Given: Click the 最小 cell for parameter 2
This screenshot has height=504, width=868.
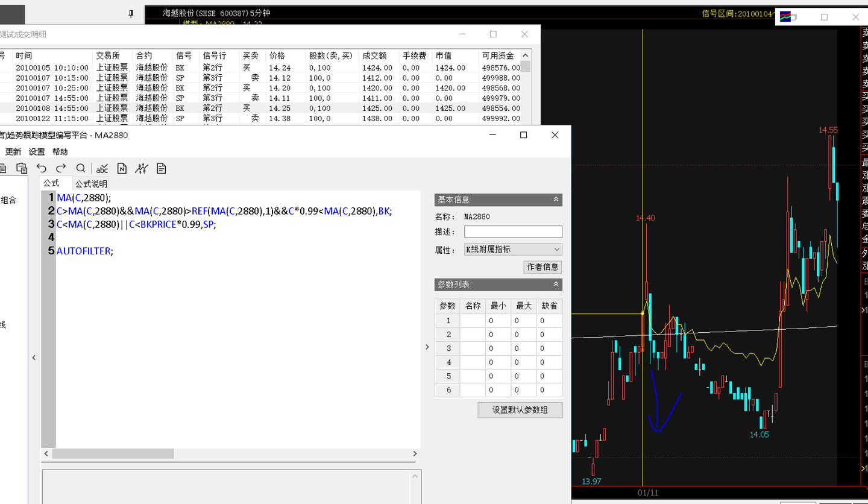Looking at the screenshot, I should [x=498, y=335].
